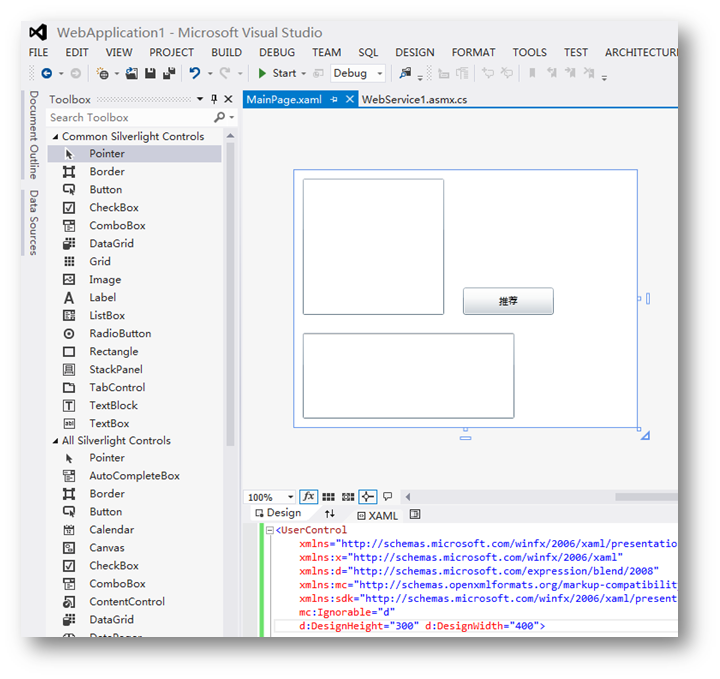Image resolution: width=720 pixels, height=679 pixels.
Task: Open the FILE menu
Action: (x=39, y=52)
